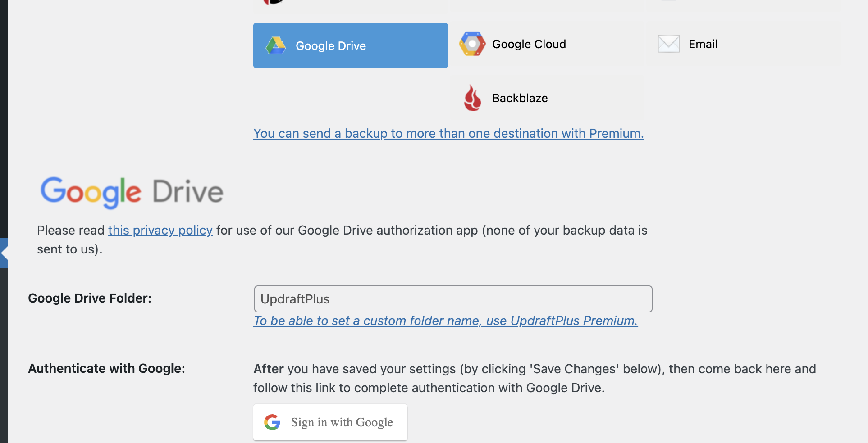Select the Google Drive storage option
868x443 pixels.
click(350, 45)
